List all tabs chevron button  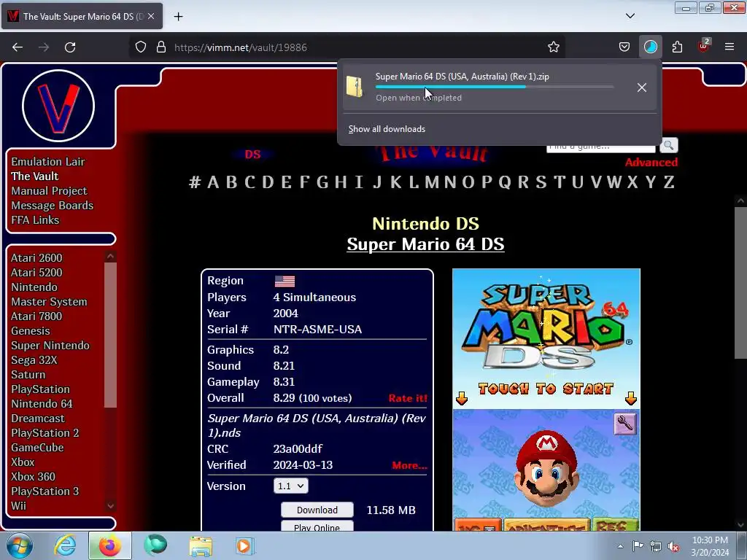630,16
